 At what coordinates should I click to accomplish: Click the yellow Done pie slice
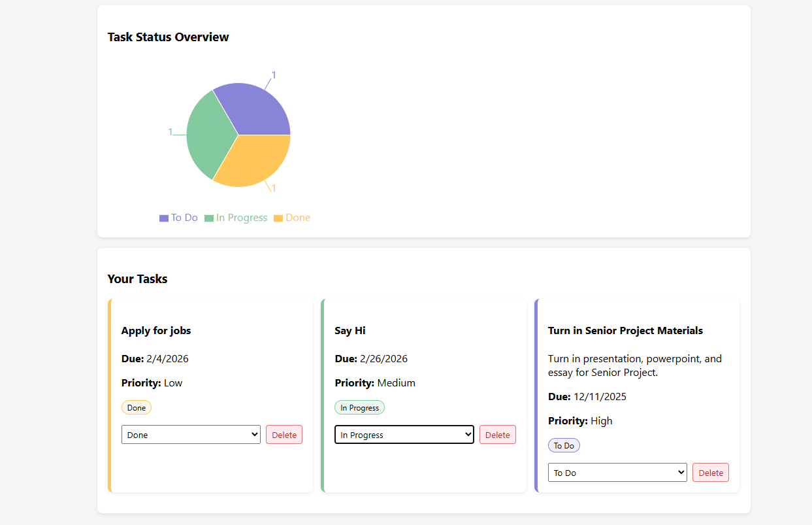tap(255, 161)
